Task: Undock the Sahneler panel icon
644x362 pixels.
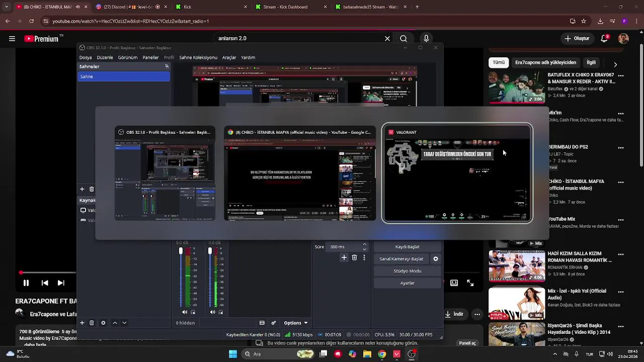Action: [167, 66]
